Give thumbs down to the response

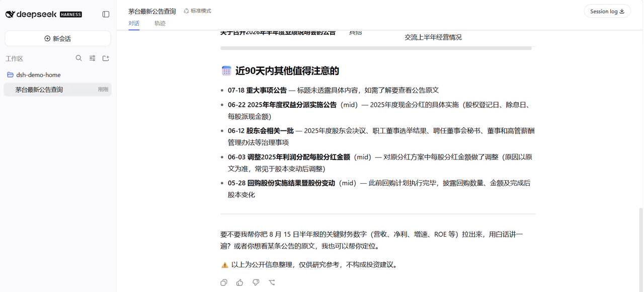tap(256, 282)
